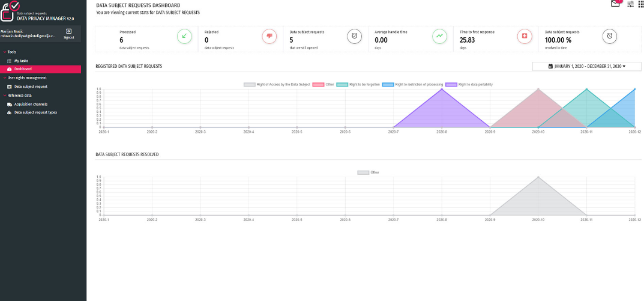
Task: Click the red Rejected thumbs-down icon
Action: click(269, 36)
